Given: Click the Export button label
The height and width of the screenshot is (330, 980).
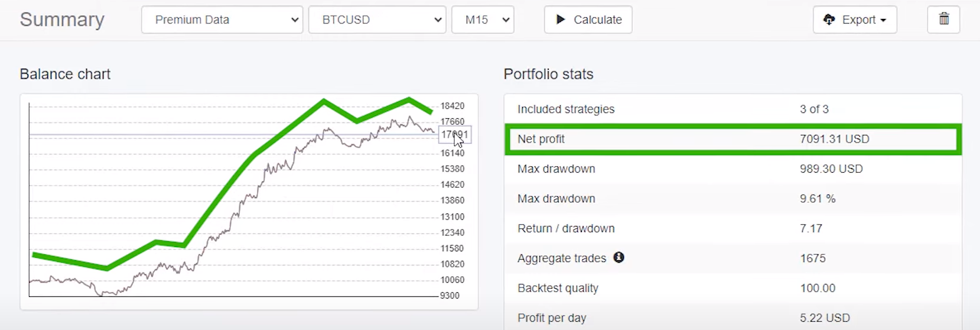Looking at the screenshot, I should [x=859, y=20].
